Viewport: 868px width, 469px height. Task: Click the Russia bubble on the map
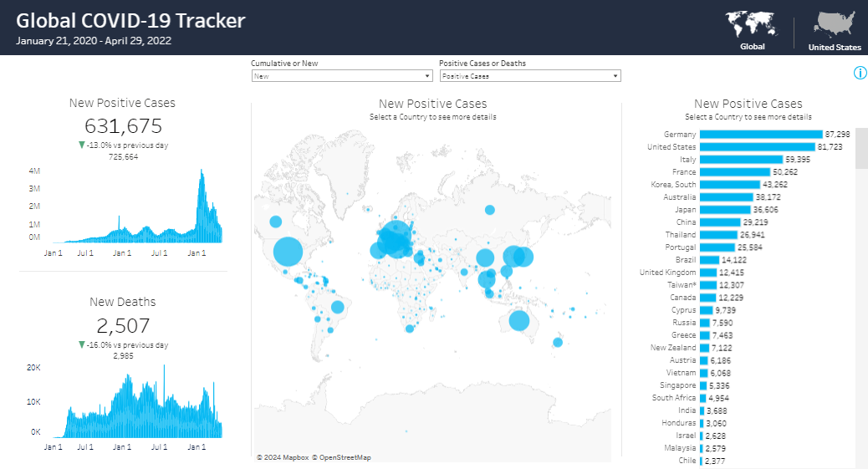[x=490, y=210]
